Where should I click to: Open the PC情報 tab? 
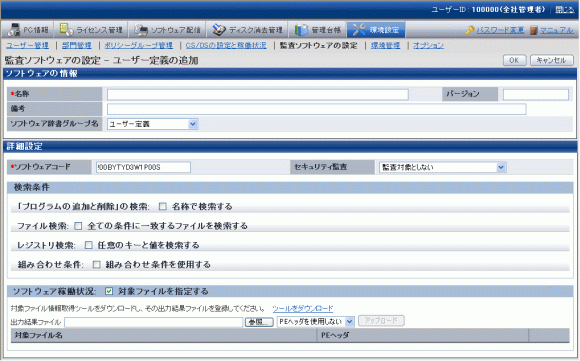click(28, 30)
